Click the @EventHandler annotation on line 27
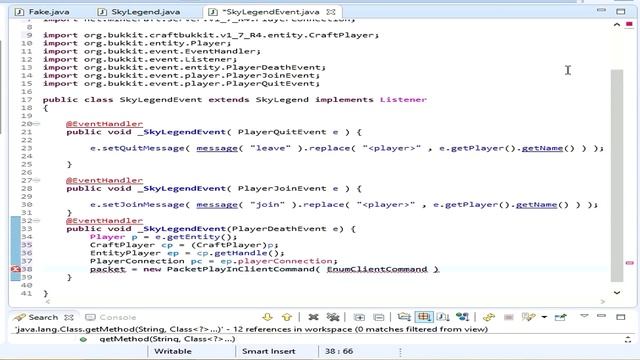Screen dimensions: 640x360 pos(104,180)
